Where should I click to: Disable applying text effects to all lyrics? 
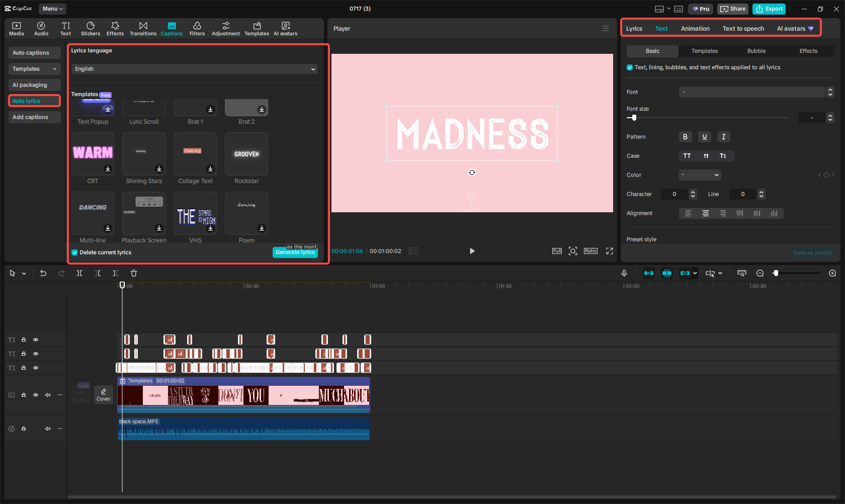tap(630, 67)
